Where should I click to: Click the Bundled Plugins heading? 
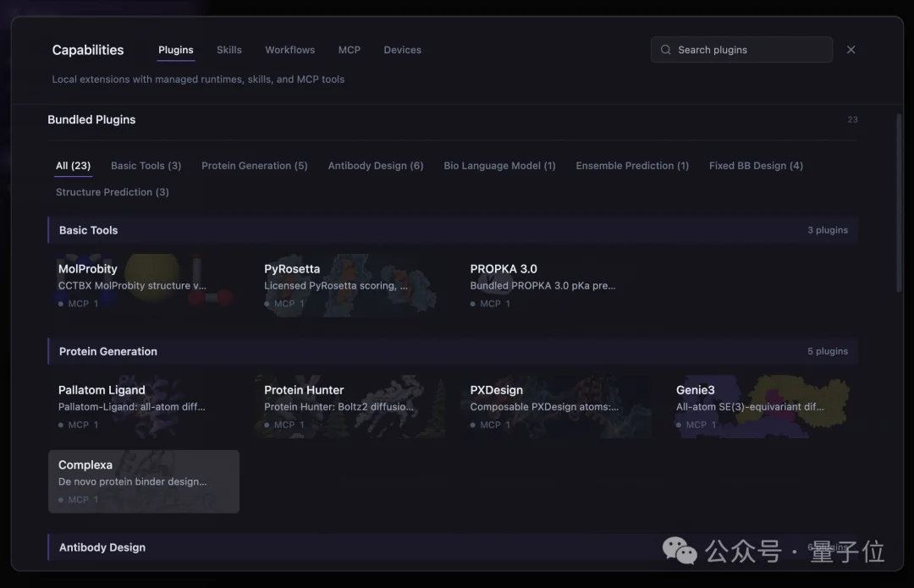click(x=91, y=119)
